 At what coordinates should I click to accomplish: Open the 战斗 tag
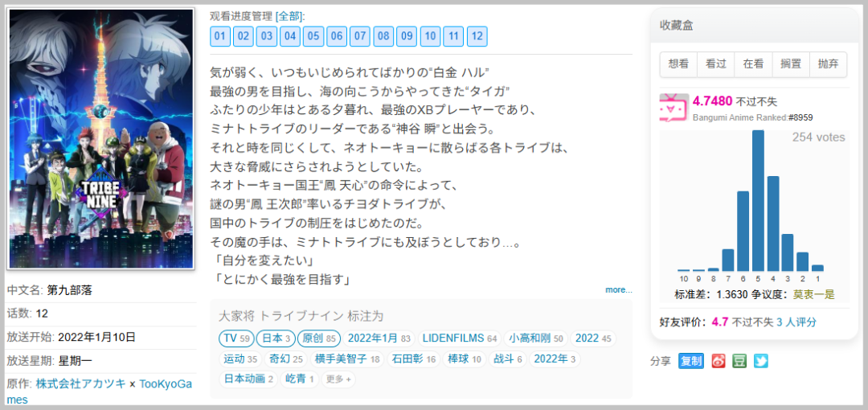coord(508,359)
